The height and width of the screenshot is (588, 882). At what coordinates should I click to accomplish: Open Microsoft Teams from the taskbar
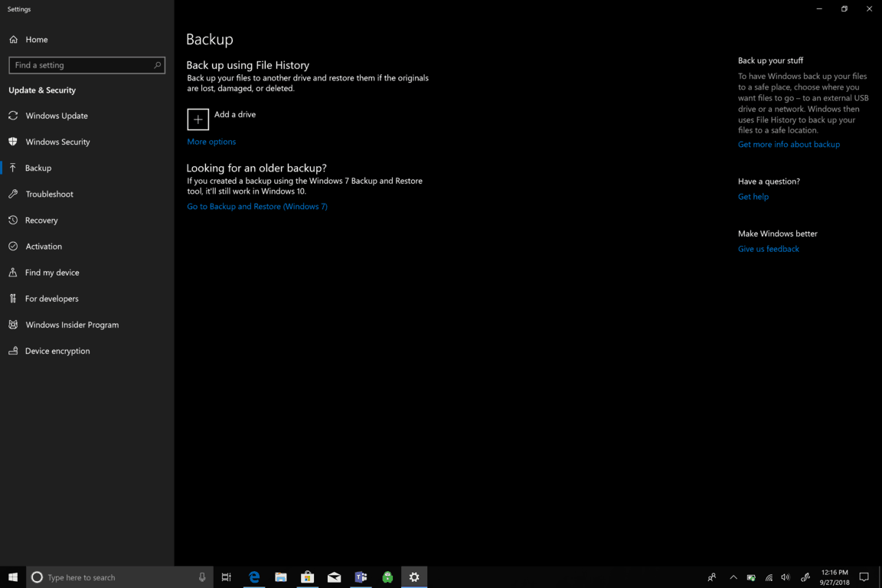click(x=361, y=577)
